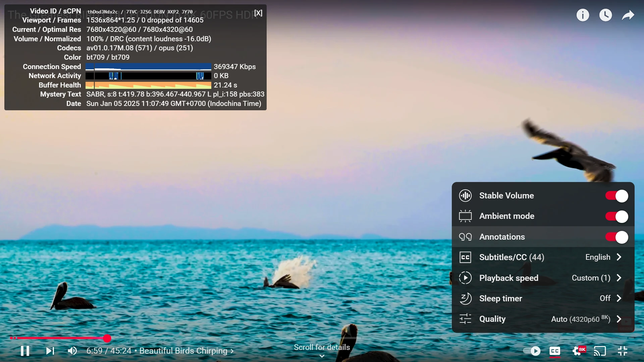
Task: Open the Subtitles/CC menu
Action: coord(543,257)
